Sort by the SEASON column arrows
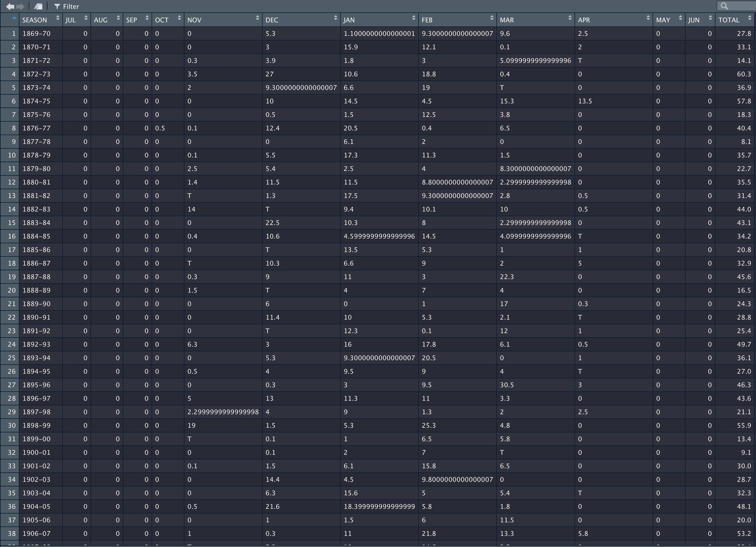 coord(58,18)
